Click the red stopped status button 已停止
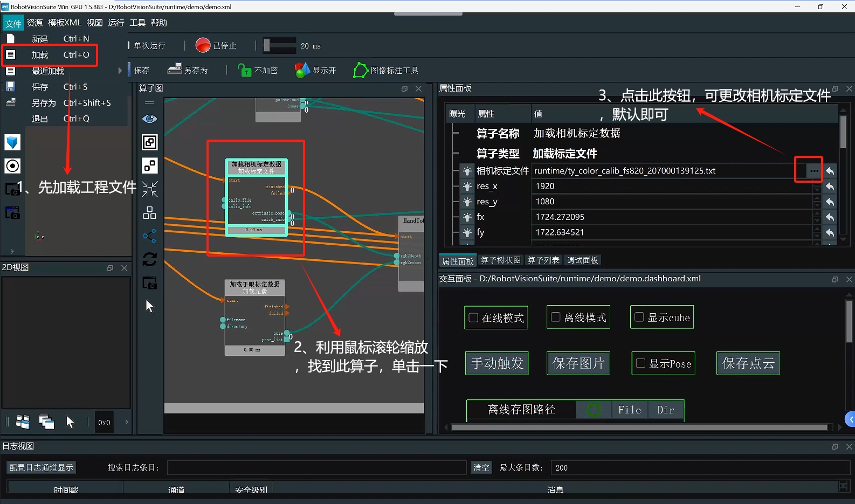 (216, 45)
